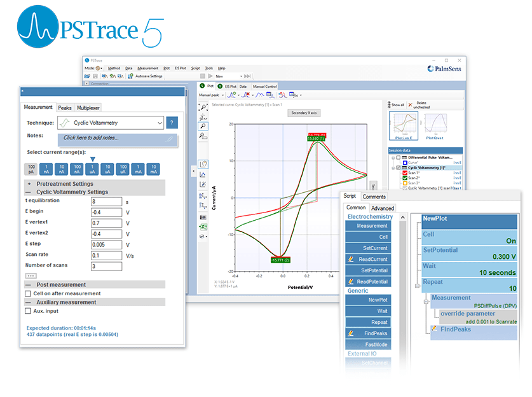The height and width of the screenshot is (397, 532).
Task: Open the Method menu
Action: pos(114,68)
